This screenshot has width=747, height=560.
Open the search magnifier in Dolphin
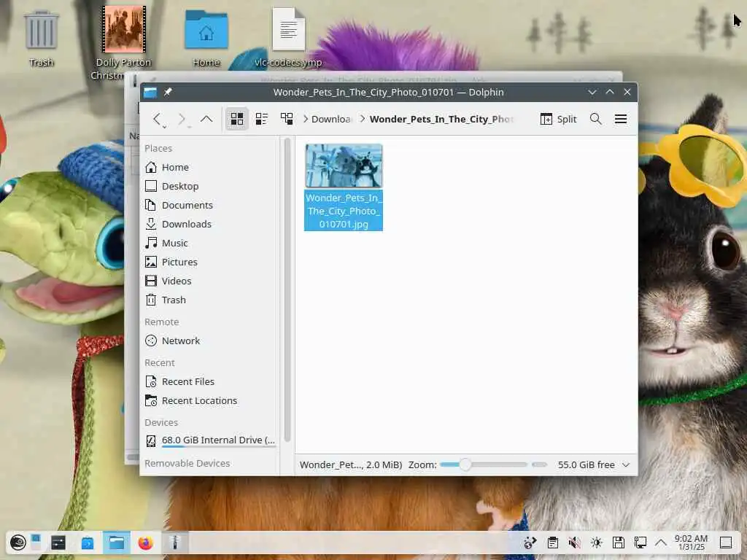coord(595,119)
